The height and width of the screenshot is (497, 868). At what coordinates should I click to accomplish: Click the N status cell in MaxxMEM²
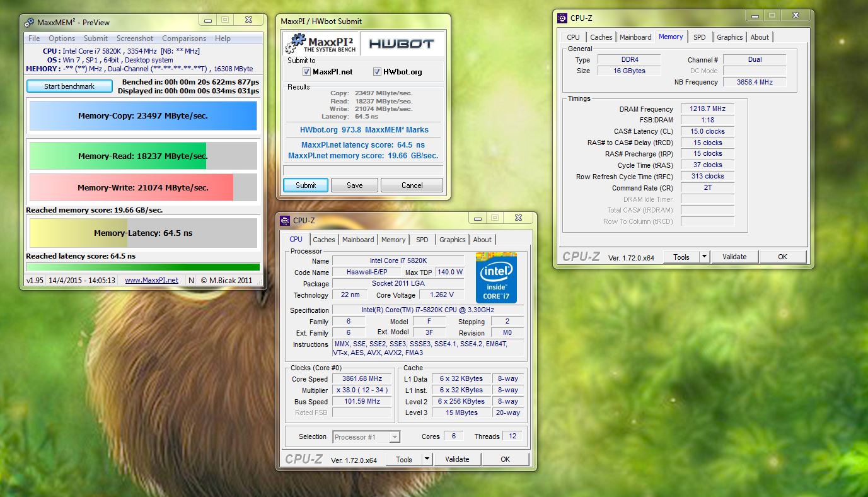(x=192, y=280)
